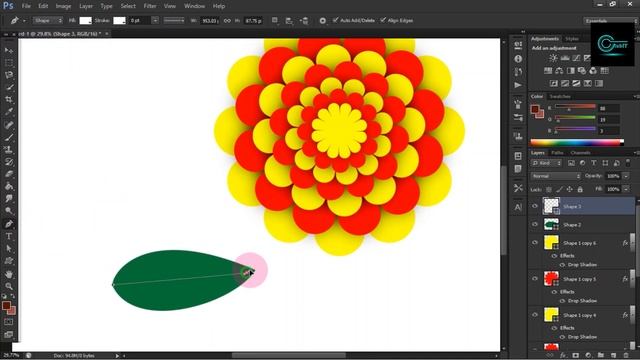Select the Brush tool
This screenshot has height=360, width=640.
click(x=9, y=137)
